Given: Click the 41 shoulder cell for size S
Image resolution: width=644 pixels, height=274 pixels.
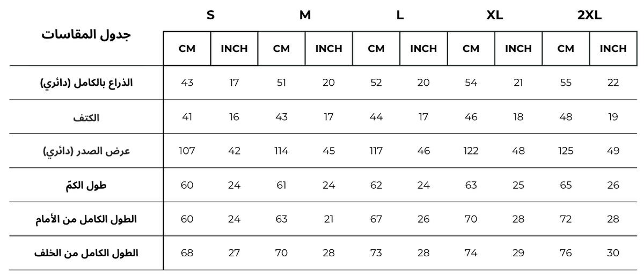Looking at the screenshot, I should tap(187, 117).
